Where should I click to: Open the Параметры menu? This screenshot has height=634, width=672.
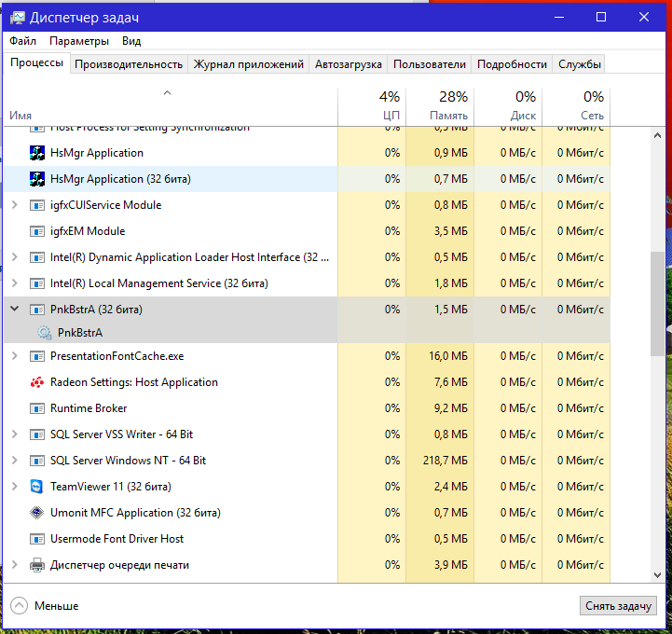click(79, 41)
